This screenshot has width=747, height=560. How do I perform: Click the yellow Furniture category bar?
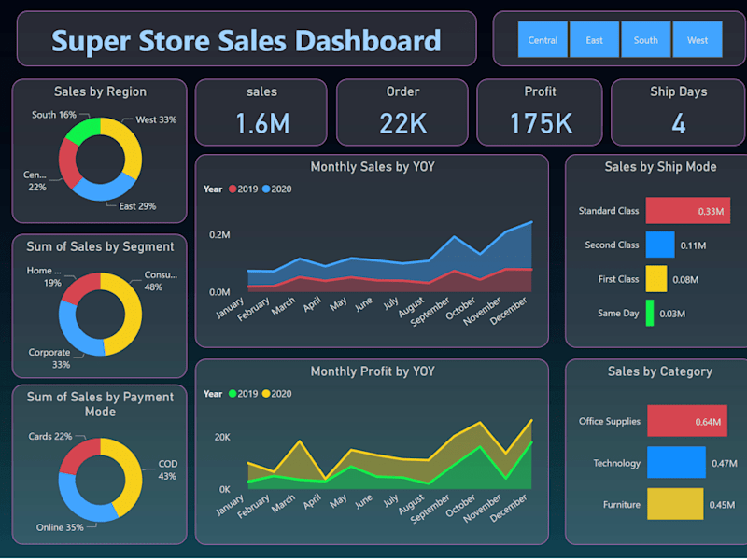click(675, 504)
